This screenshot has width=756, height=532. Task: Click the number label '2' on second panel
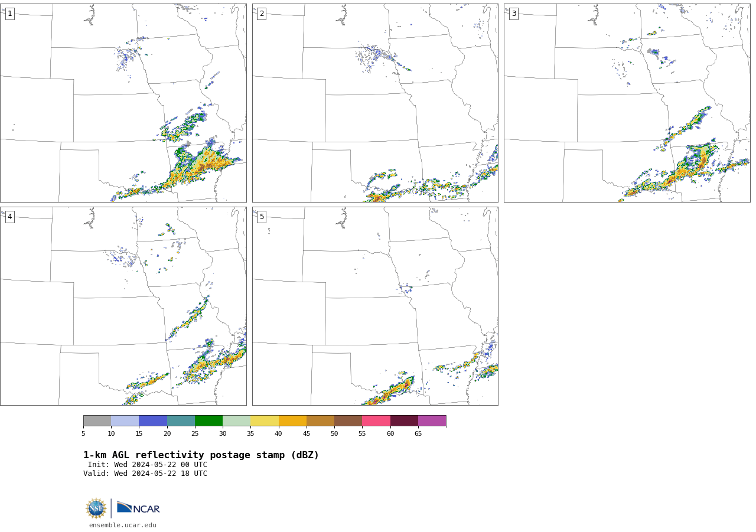(x=262, y=14)
